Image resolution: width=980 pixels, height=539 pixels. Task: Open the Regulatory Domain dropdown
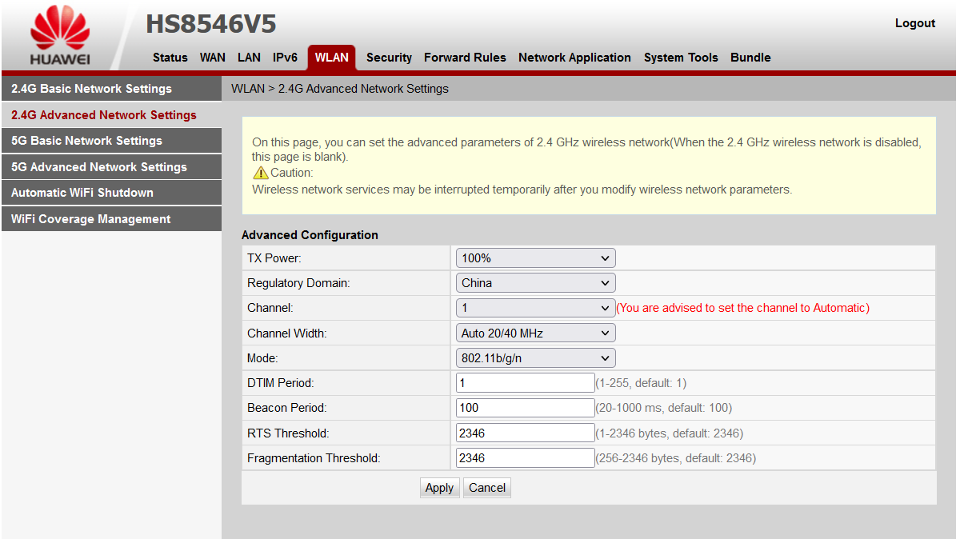tap(534, 282)
